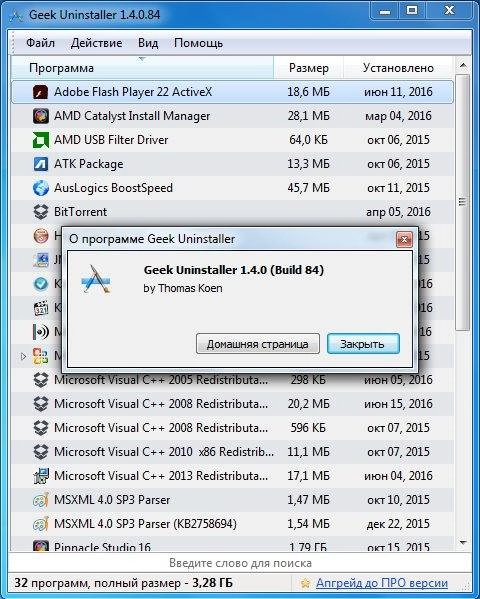Click icon of MSXML 4.0 SP3 Parser, 1,47 МБ

coord(41,500)
